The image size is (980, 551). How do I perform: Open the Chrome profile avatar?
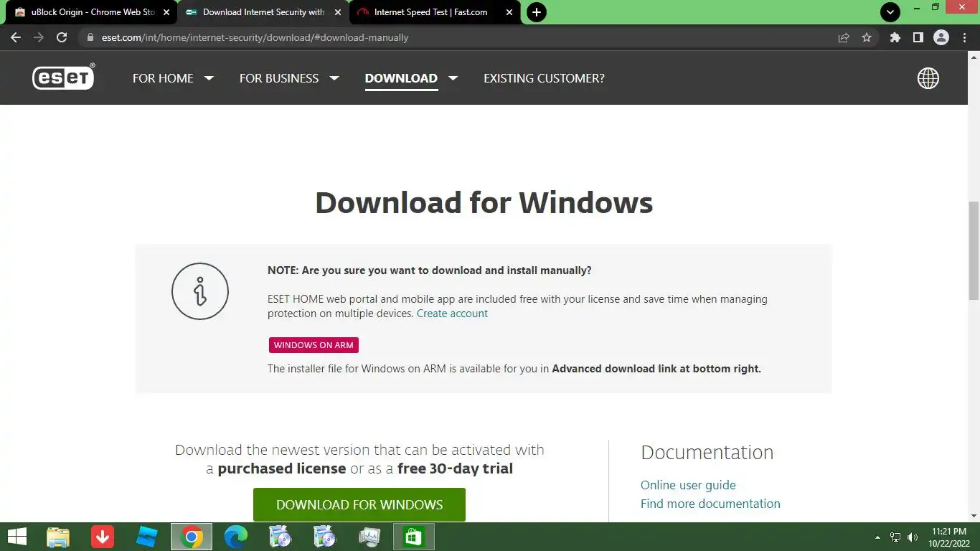[941, 37]
